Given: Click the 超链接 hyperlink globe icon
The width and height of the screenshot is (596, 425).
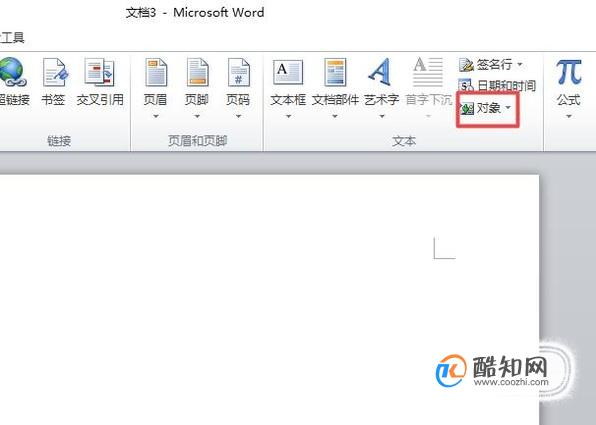Looking at the screenshot, I should (13, 72).
